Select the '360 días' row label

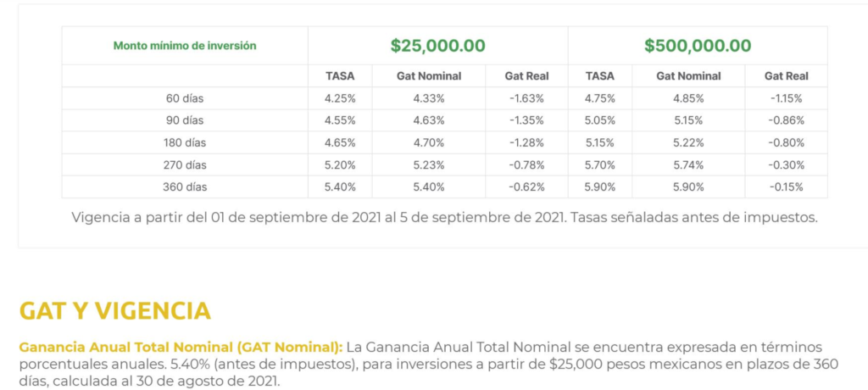(185, 187)
